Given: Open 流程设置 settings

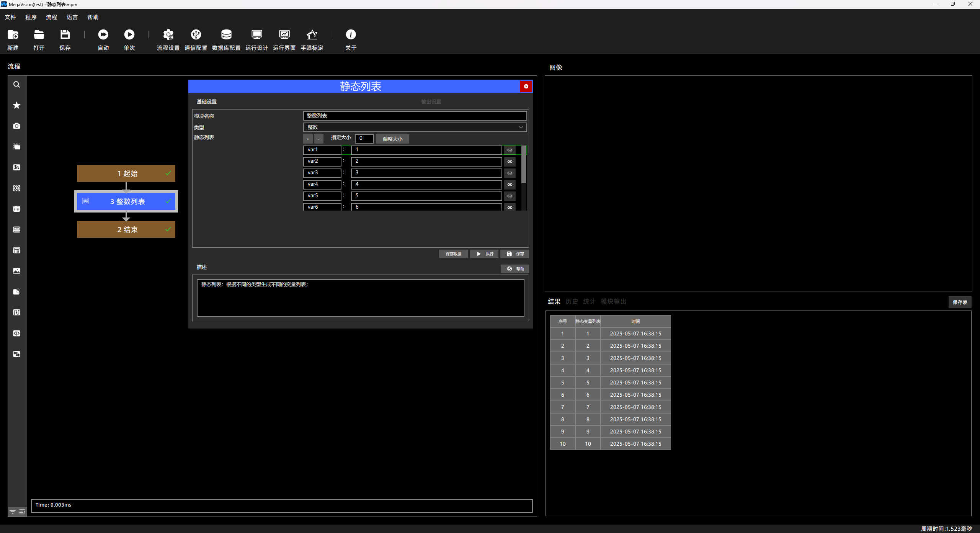Looking at the screenshot, I should [x=168, y=39].
